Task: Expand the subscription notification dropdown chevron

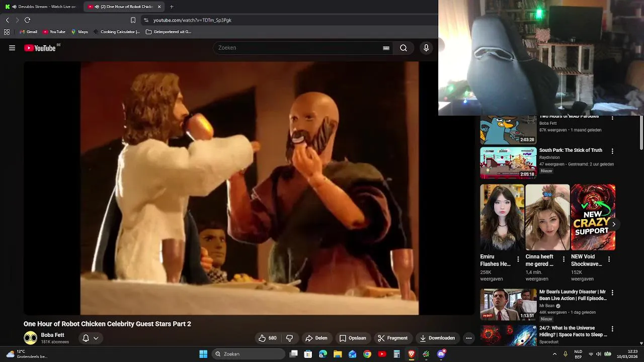Action: [96, 338]
